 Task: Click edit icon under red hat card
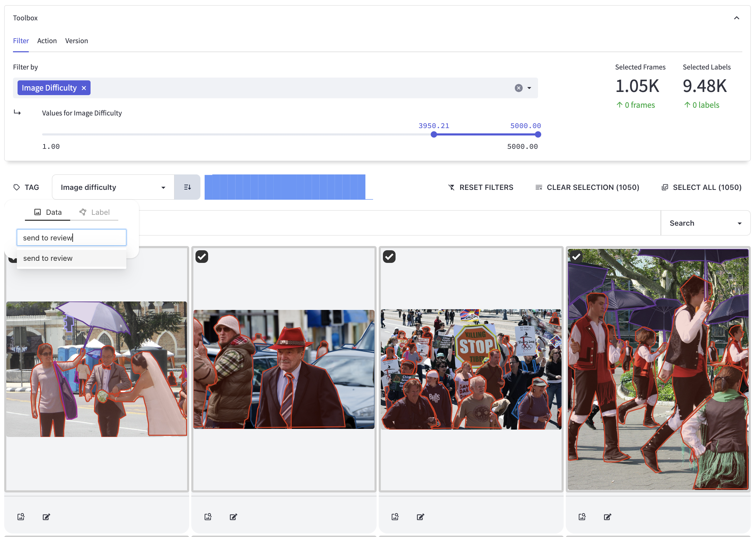[x=233, y=517]
